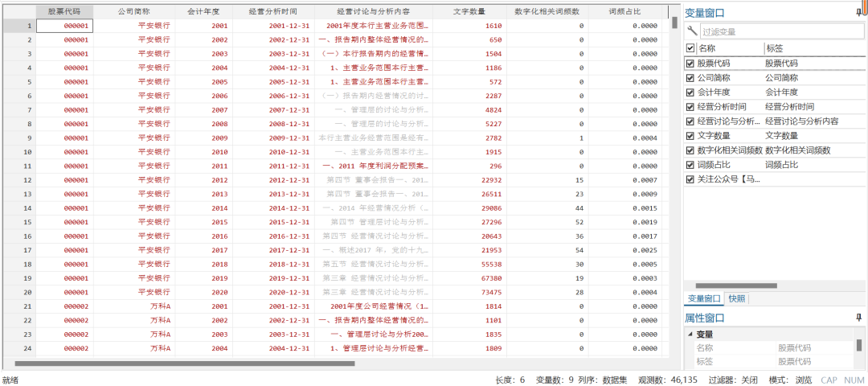Viewport: 868px width, 386px height.
Task: Uncheck the 文字数量 variable checkbox
Action: (690, 136)
